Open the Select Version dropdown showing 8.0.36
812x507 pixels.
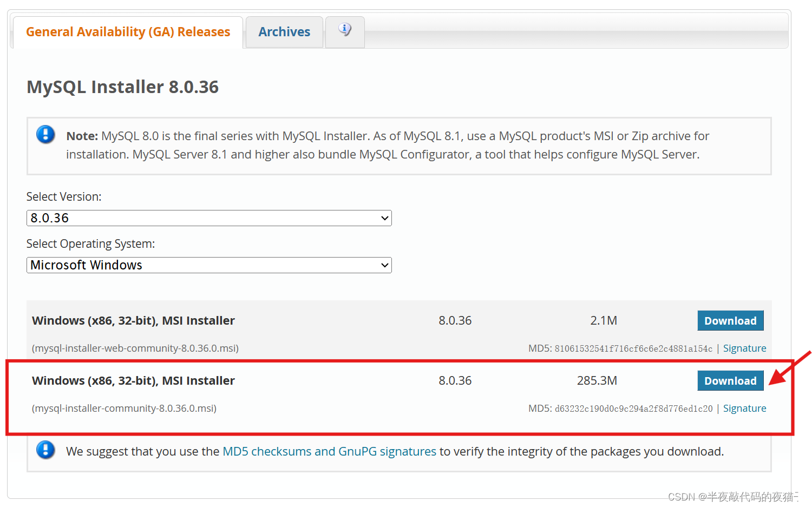click(x=209, y=218)
